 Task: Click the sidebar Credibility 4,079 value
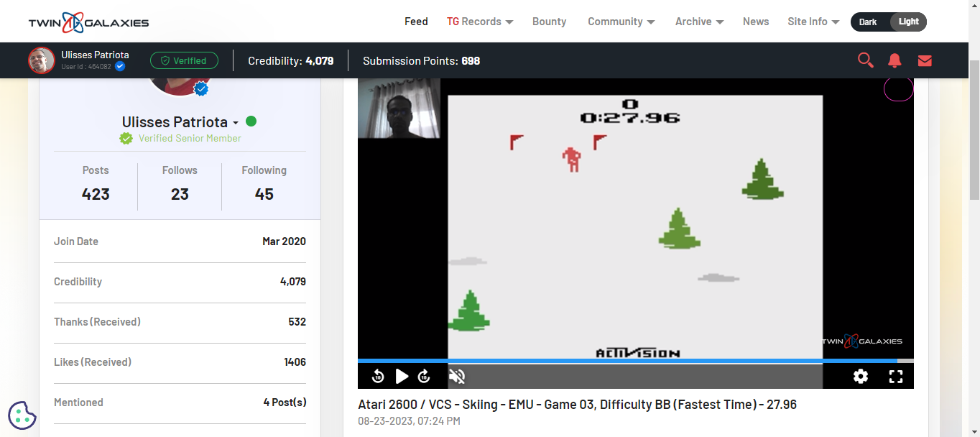click(293, 282)
